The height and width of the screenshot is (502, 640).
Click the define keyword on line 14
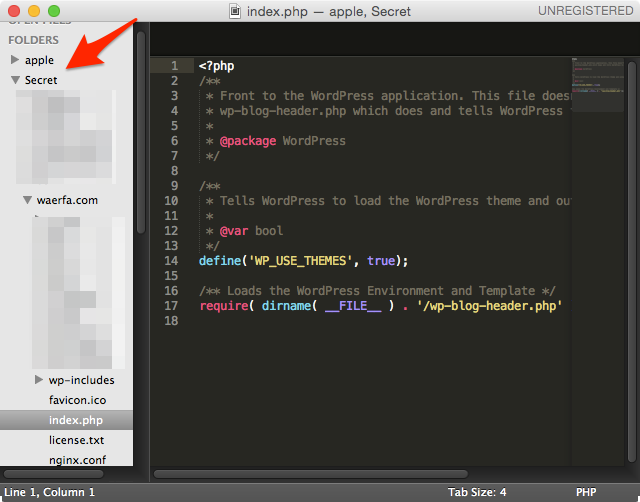tap(220, 261)
